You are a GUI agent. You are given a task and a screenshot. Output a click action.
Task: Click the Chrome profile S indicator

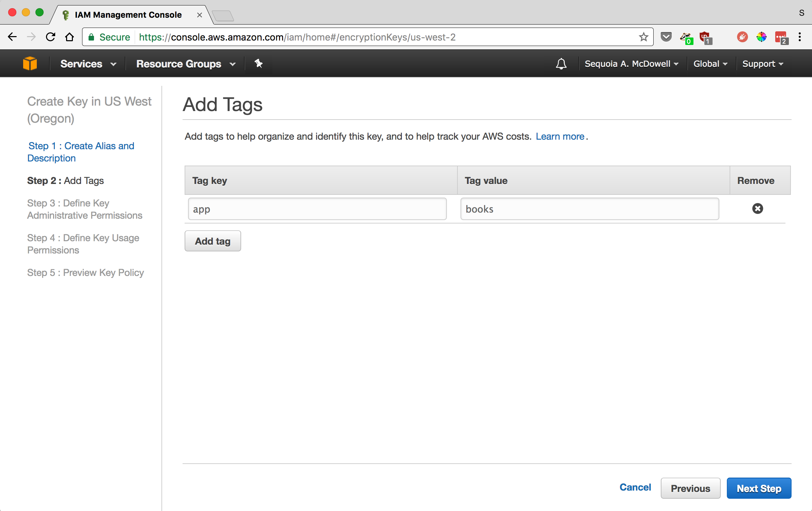(801, 13)
